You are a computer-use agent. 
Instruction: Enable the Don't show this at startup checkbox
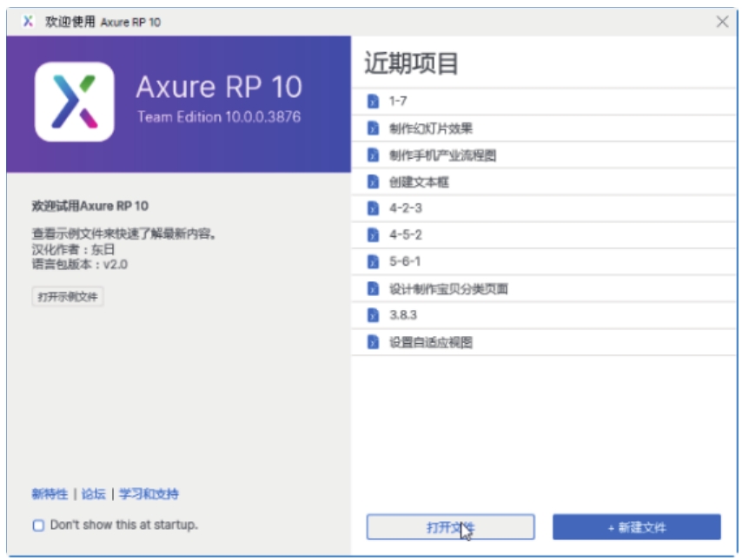38,525
